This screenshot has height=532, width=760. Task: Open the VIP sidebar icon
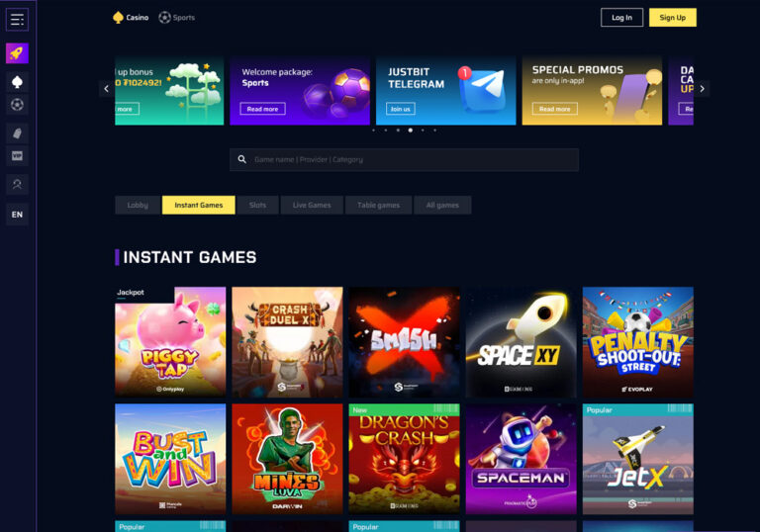coord(17,155)
